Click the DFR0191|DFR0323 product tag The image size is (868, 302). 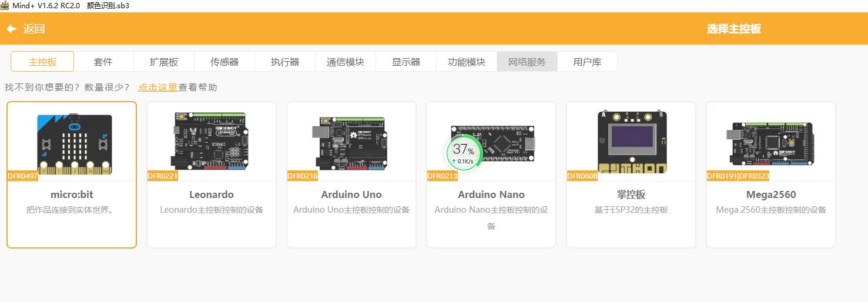tap(738, 176)
